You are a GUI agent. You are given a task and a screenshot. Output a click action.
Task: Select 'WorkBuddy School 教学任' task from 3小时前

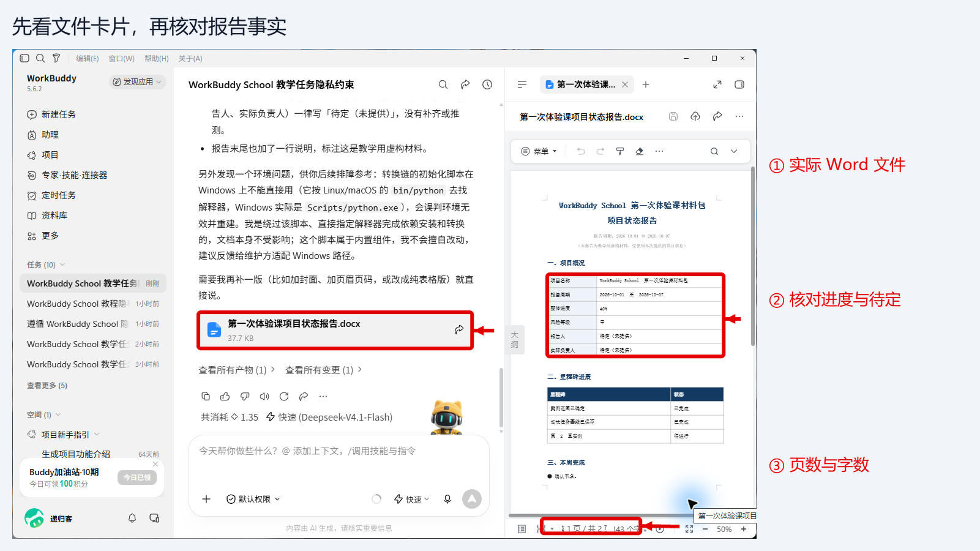pos(93,364)
